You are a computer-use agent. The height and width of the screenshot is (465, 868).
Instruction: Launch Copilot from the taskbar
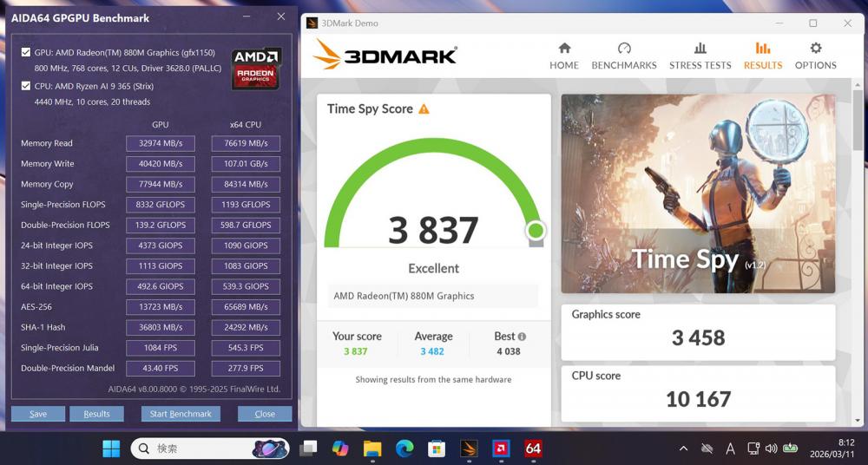pos(340,448)
